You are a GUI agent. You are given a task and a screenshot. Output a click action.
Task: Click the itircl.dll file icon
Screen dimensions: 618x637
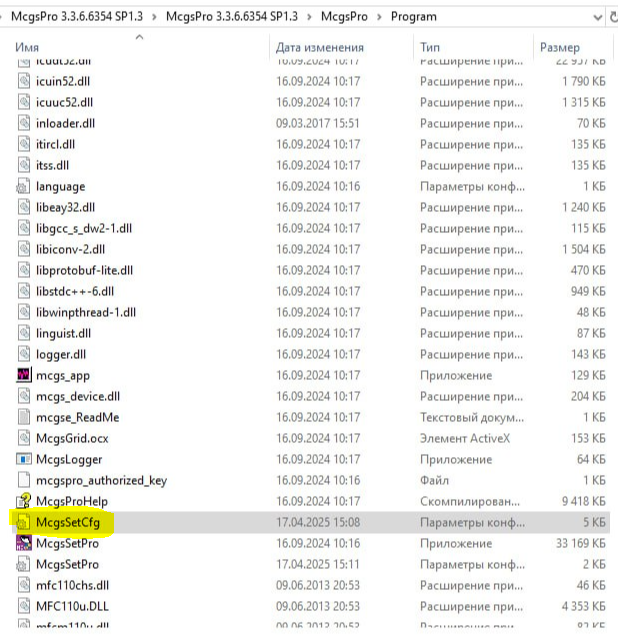[x=24, y=144]
